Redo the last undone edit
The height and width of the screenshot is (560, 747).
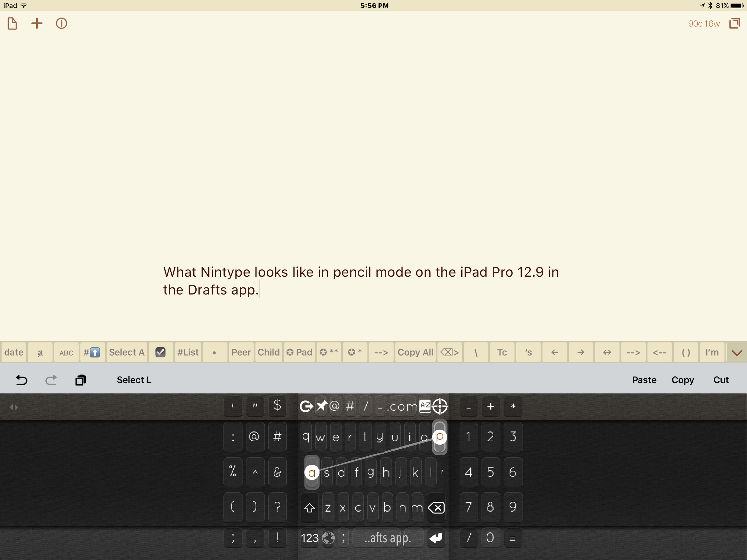[51, 380]
